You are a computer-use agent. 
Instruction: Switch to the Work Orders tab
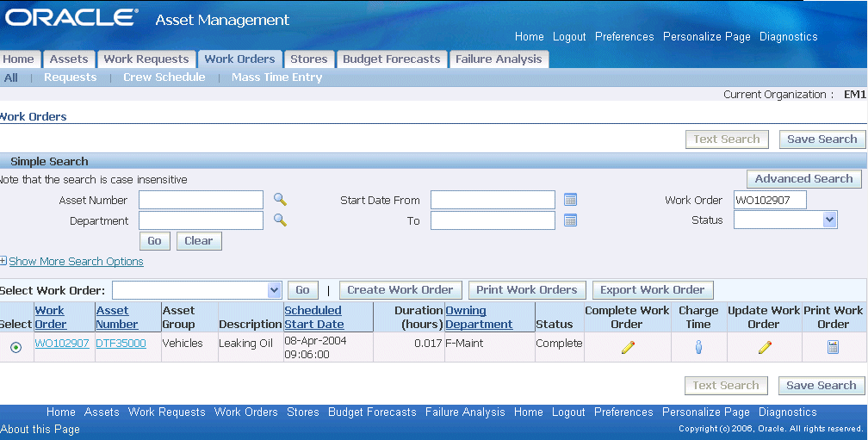point(239,59)
